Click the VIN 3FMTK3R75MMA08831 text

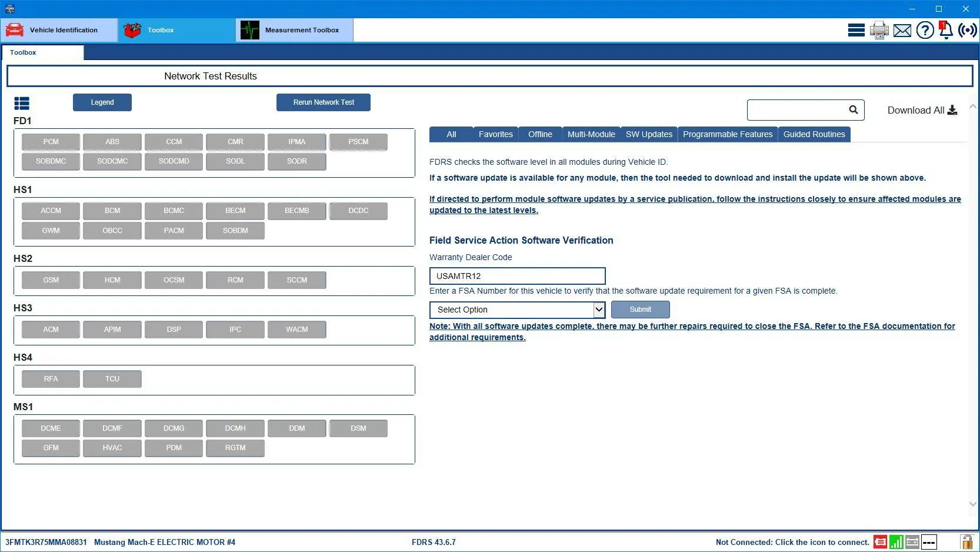[46, 542]
